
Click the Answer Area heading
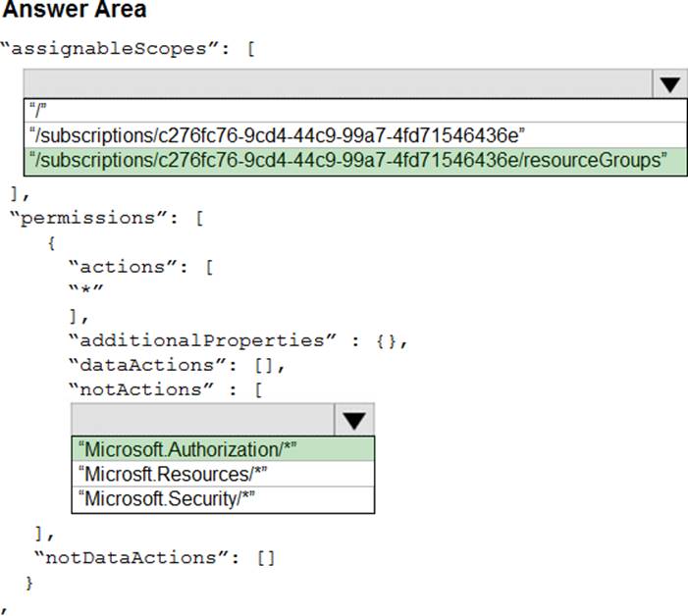click(75, 12)
